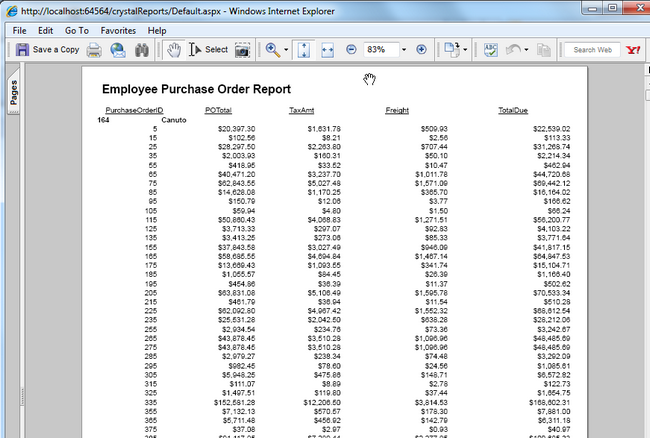Open the File menu
650x438 pixels.
[19, 31]
